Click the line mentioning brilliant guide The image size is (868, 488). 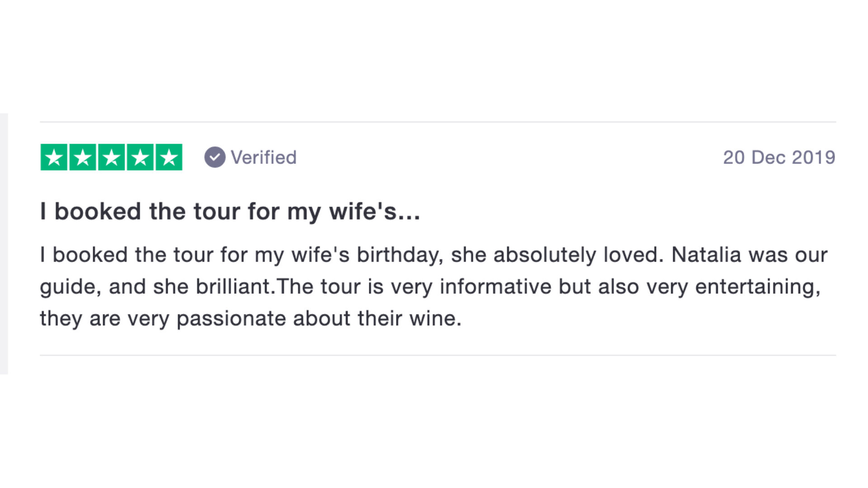point(430,287)
